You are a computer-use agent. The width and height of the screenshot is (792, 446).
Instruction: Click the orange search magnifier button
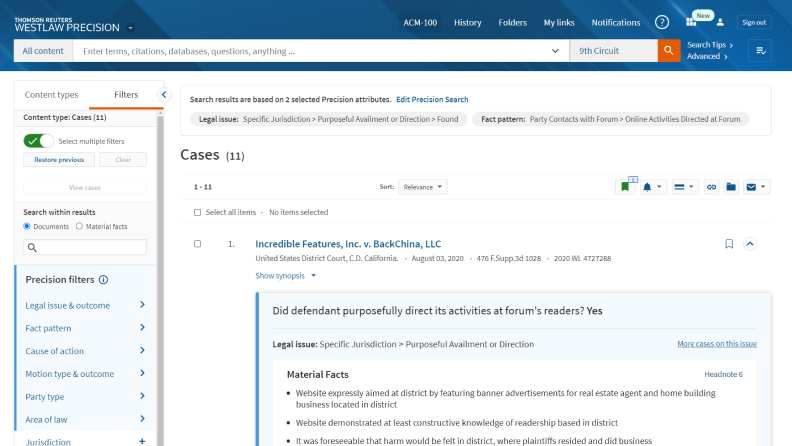pyautogui.click(x=669, y=51)
